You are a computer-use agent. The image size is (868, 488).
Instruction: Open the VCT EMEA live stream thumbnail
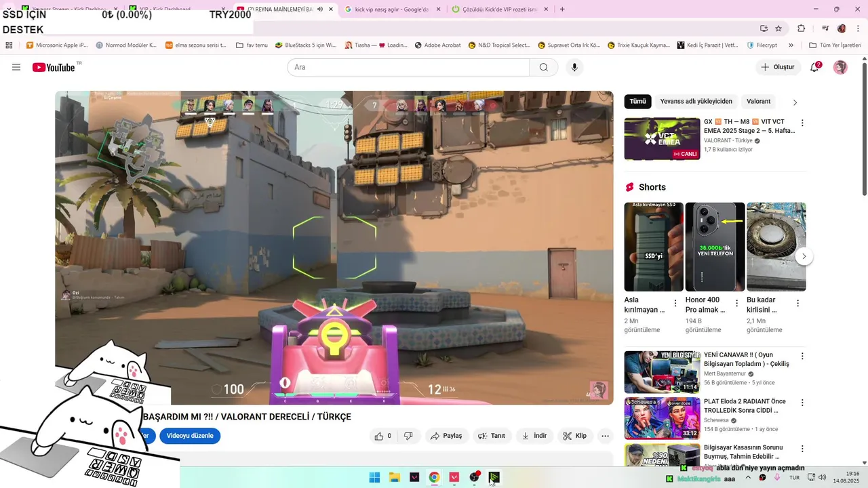(662, 139)
